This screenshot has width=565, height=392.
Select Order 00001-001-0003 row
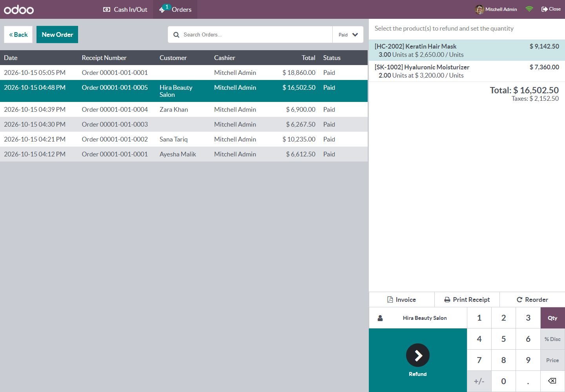[x=184, y=124]
